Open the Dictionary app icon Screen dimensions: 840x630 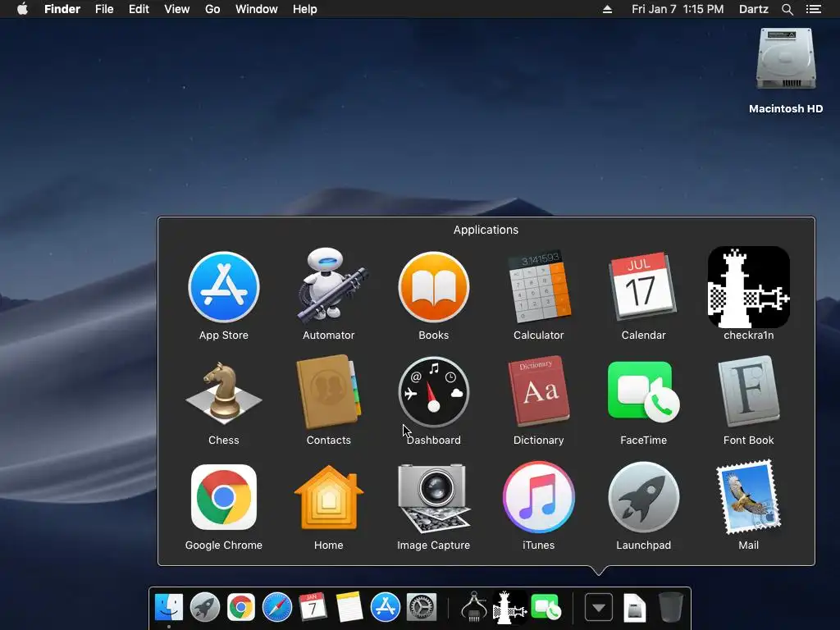[538, 392]
